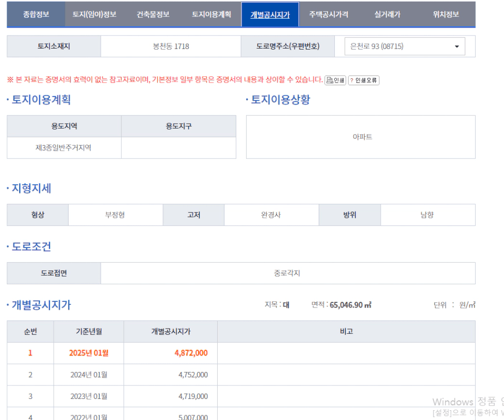Viewport: 504px width, 420px height.
Task: Open the 주택공시가격 tab
Action: [x=329, y=14]
